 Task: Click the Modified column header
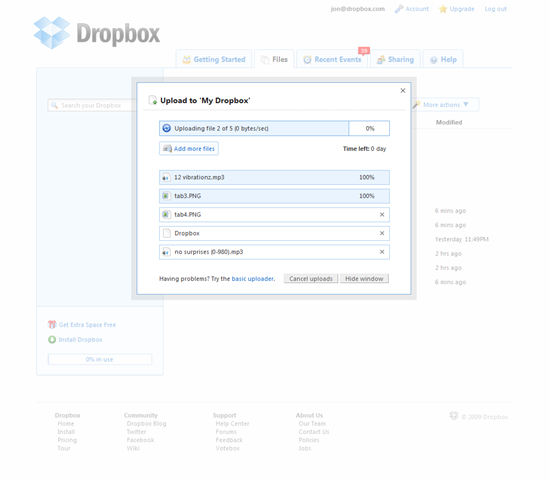[x=449, y=122]
